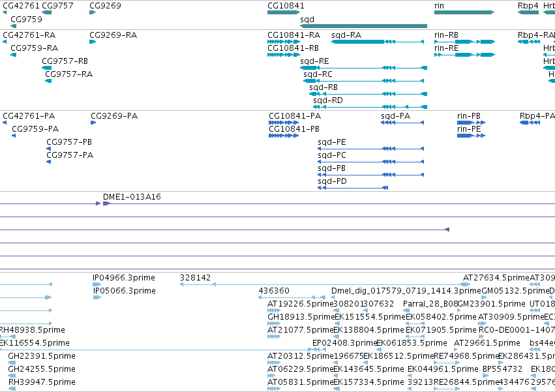Click the rin-RB transcript label
555x392 pixels.
point(446,35)
